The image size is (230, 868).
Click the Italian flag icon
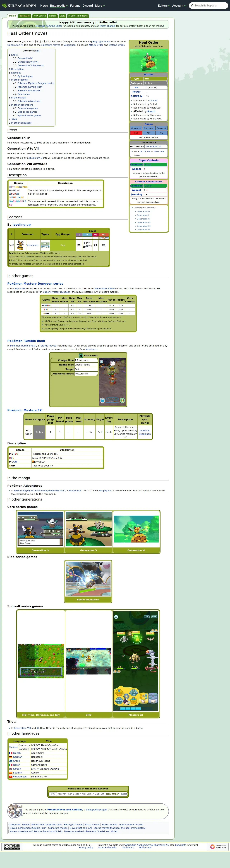point(10,765)
